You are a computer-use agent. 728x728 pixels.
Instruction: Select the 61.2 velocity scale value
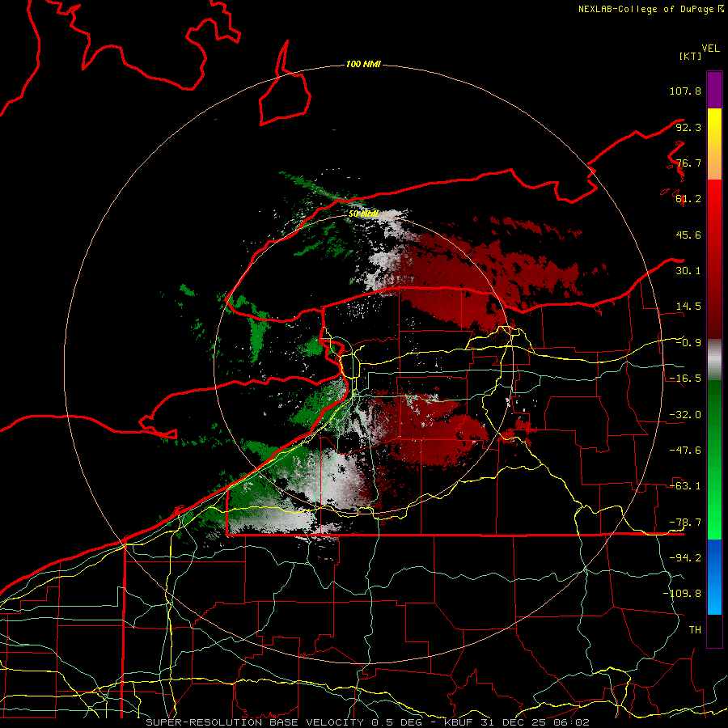coord(688,199)
